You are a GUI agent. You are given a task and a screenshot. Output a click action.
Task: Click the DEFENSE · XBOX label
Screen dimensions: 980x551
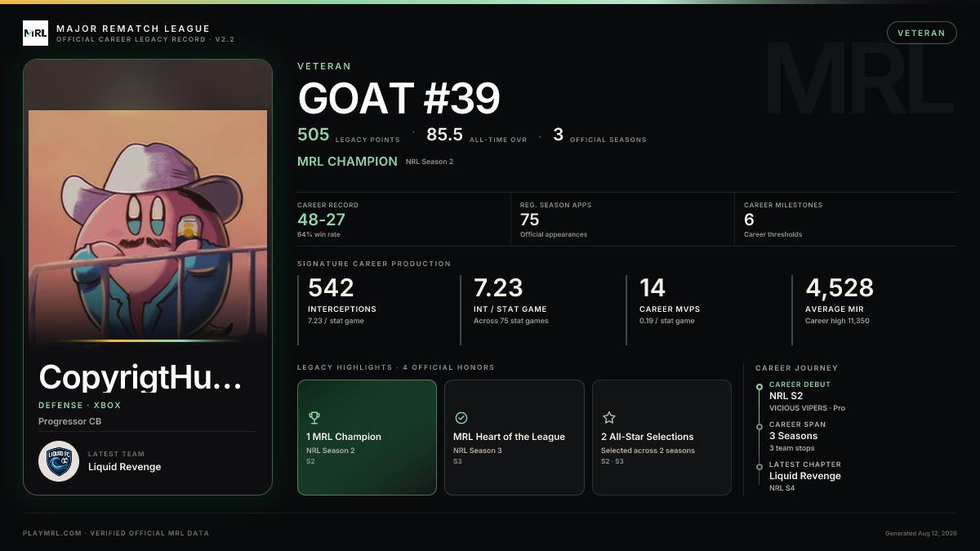point(78,405)
